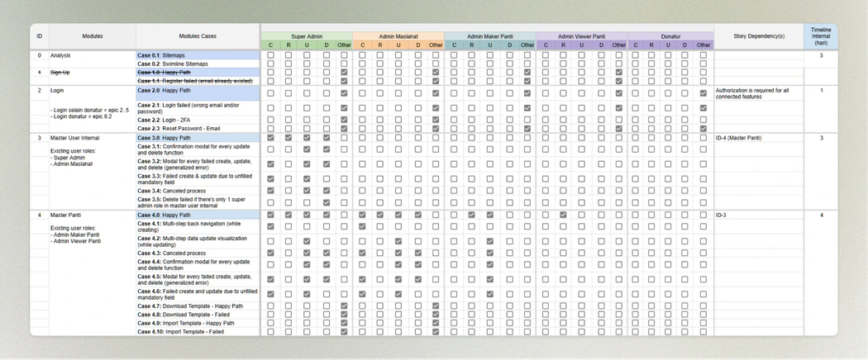Select the Admin Maslahat group header
The height and width of the screenshot is (360, 868).
pos(398,36)
